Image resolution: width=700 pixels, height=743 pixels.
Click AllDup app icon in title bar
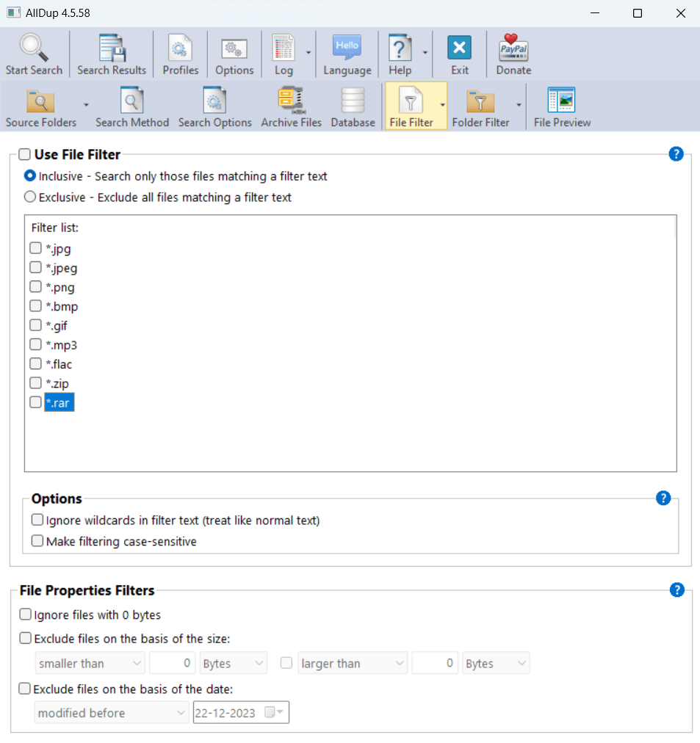click(x=14, y=12)
